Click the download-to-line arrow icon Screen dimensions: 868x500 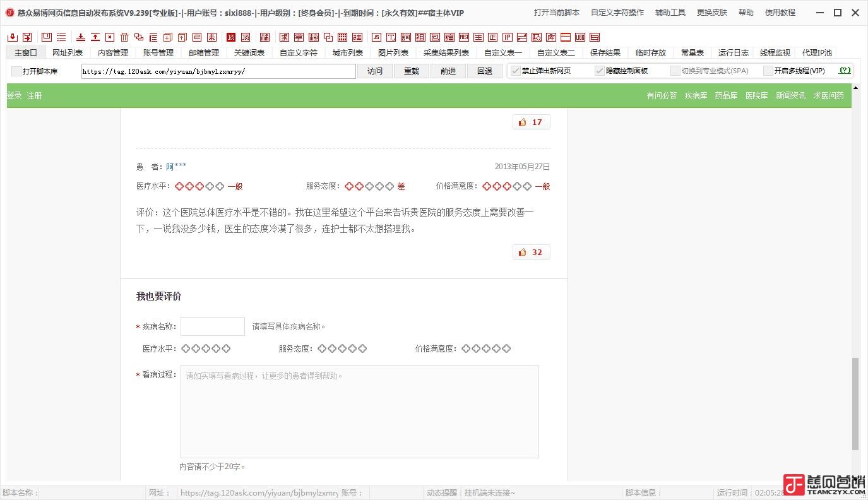pos(81,37)
